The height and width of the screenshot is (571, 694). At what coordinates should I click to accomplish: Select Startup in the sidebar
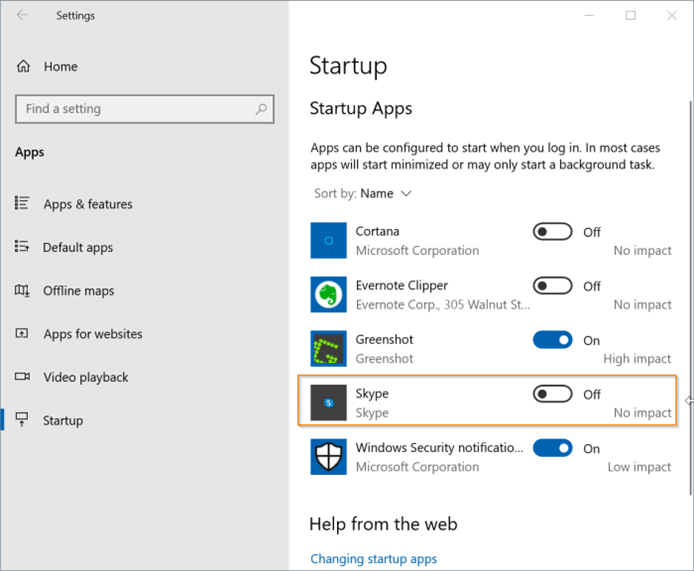click(x=63, y=420)
